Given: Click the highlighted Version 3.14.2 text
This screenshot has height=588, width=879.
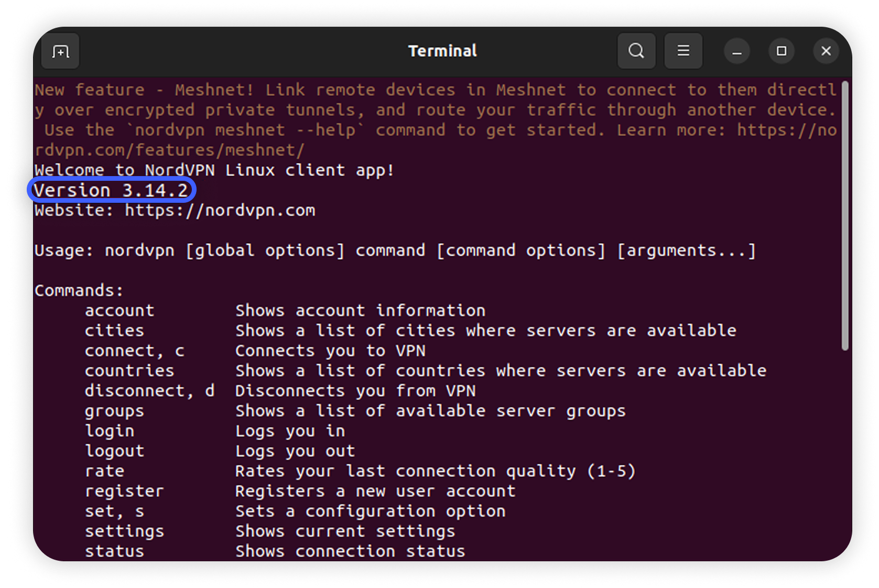Looking at the screenshot, I should [x=111, y=190].
